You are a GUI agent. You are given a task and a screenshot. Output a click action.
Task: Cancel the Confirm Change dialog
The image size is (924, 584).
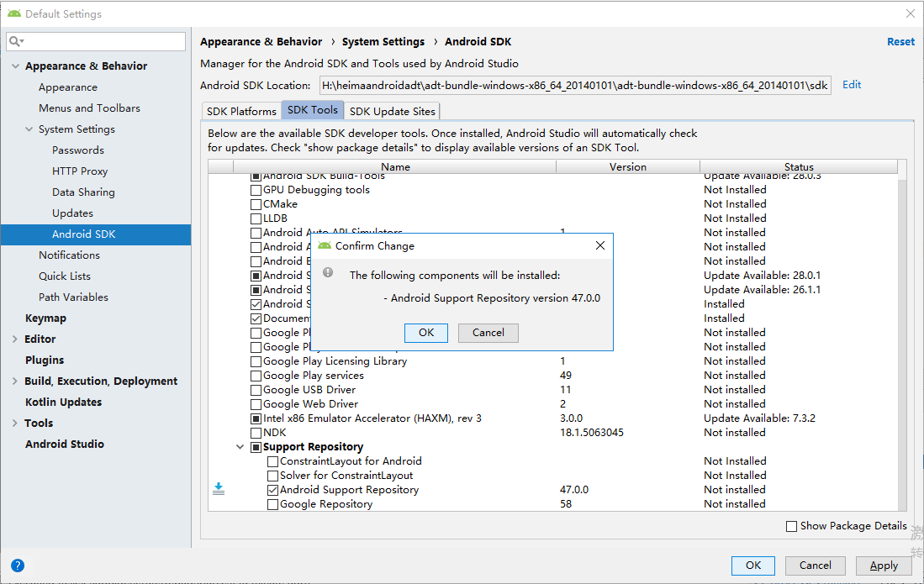pyautogui.click(x=488, y=333)
